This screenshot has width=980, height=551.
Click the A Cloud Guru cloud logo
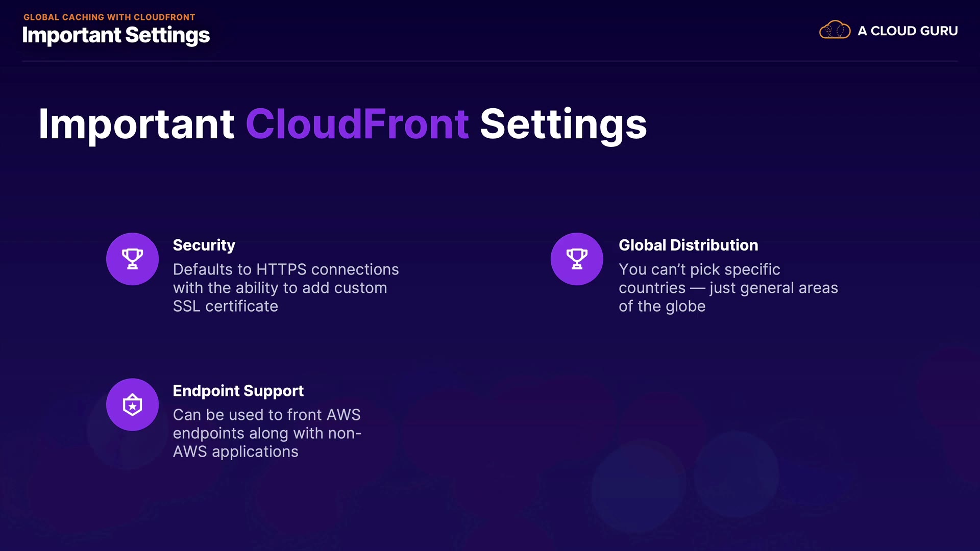tap(835, 30)
